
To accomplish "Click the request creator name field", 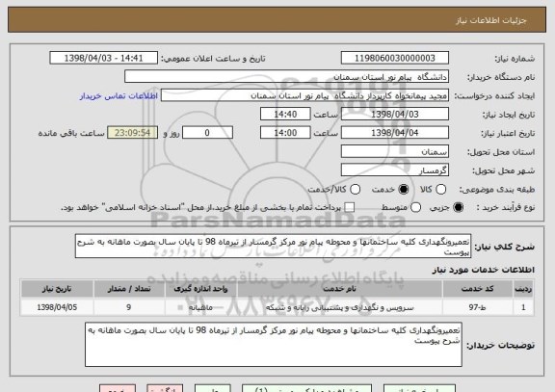I will (x=304, y=95).
